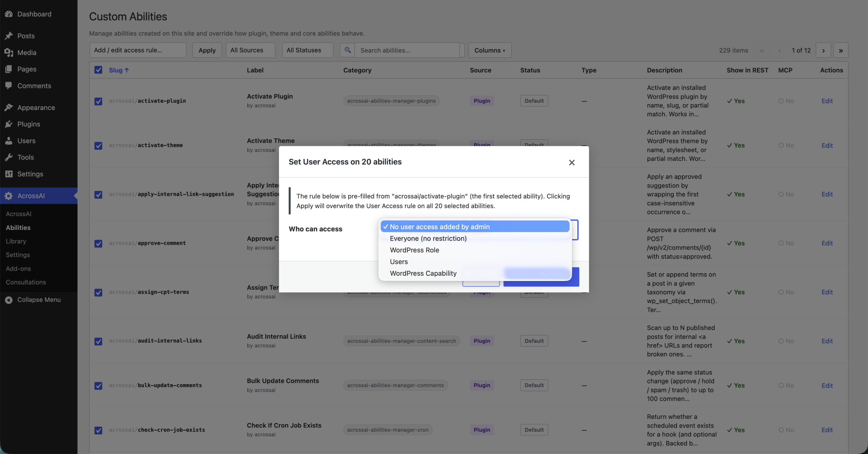Click the Pages icon in sidebar

pos(9,69)
